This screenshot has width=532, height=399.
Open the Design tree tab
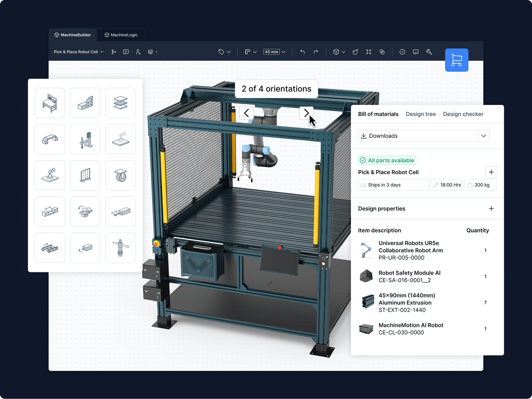point(421,114)
